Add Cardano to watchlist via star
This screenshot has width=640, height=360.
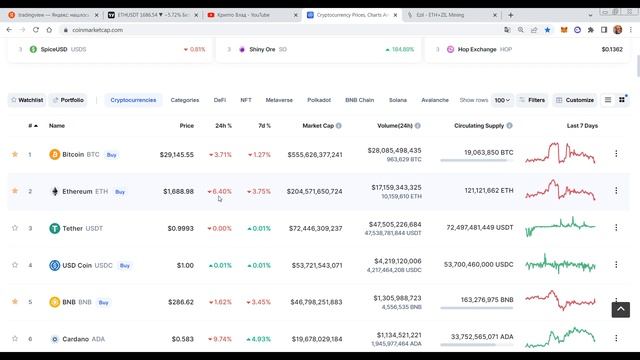[15, 338]
